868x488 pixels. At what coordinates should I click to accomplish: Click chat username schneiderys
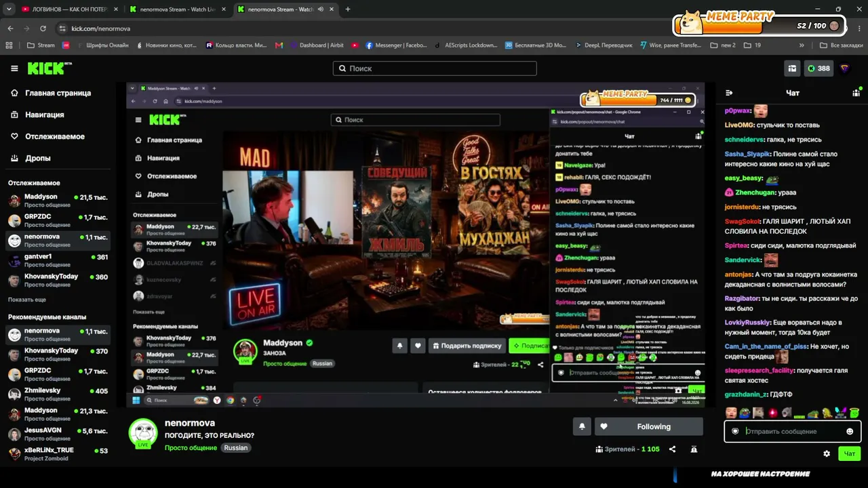(745, 139)
